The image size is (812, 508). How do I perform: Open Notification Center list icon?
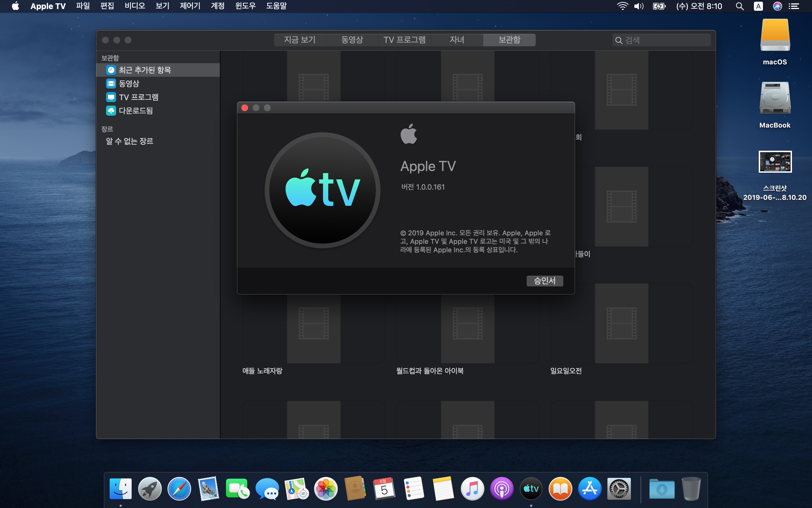tap(794, 6)
